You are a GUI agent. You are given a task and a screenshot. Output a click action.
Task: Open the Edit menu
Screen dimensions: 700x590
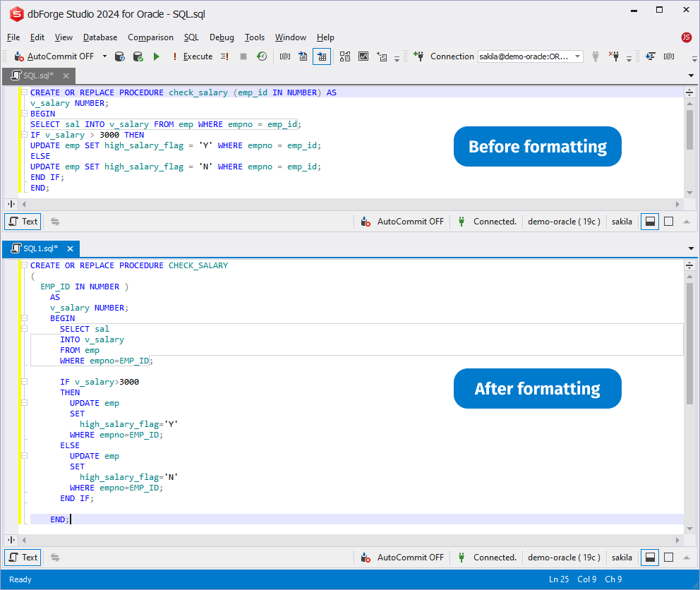[37, 37]
